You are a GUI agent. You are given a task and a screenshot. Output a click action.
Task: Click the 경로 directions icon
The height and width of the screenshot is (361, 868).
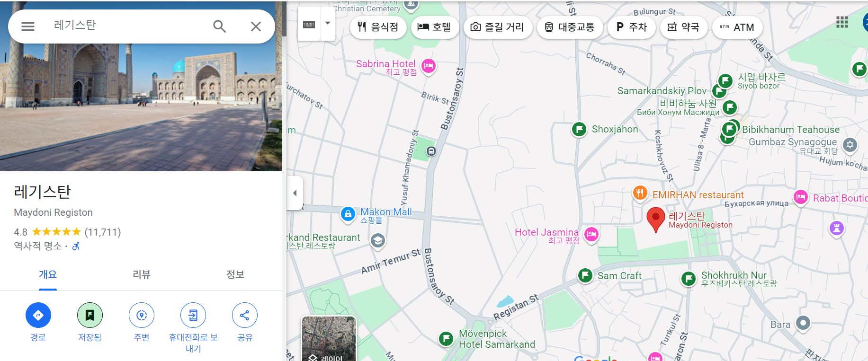click(38, 315)
